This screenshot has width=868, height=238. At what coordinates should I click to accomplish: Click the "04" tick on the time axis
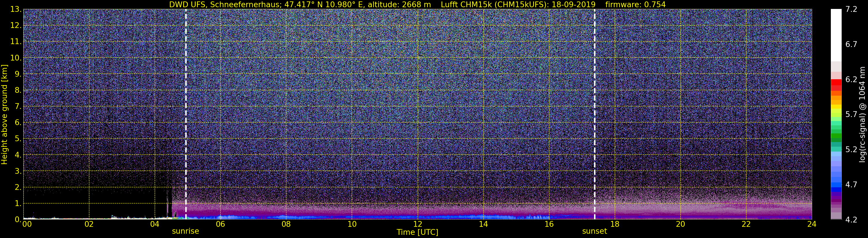click(155, 224)
